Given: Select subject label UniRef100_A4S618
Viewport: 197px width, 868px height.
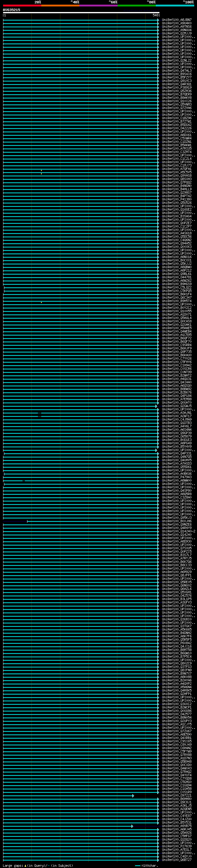Looking at the screenshot, I should tap(176, 233).
